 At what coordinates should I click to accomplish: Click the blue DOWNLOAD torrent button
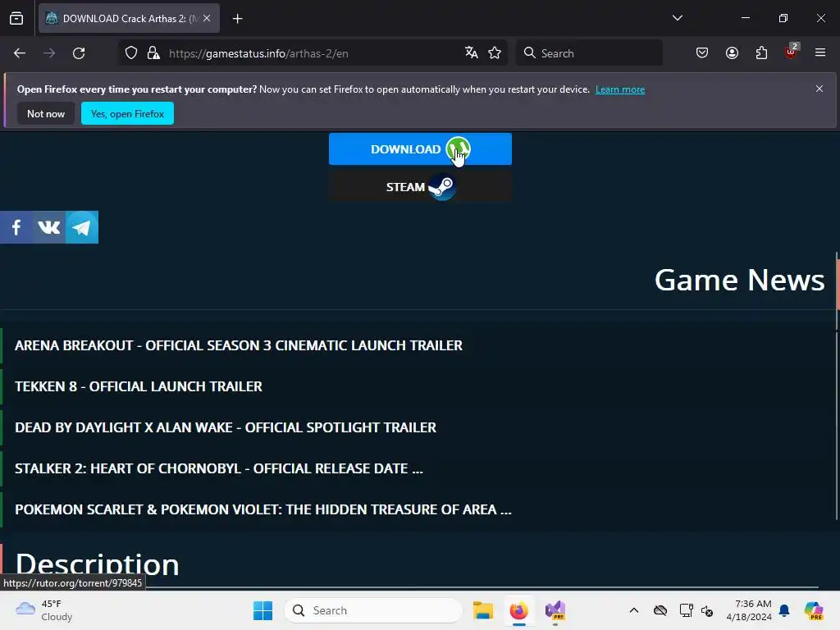pyautogui.click(x=420, y=149)
